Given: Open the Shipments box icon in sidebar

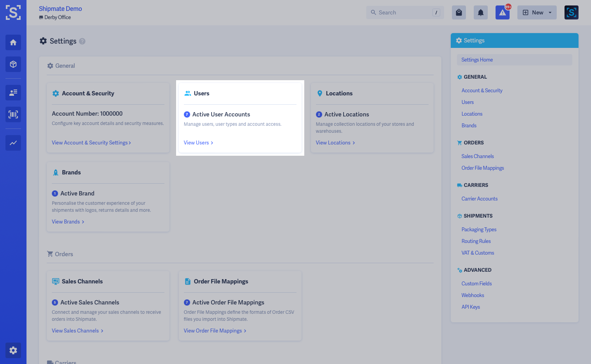Looking at the screenshot, I should pyautogui.click(x=13, y=64).
